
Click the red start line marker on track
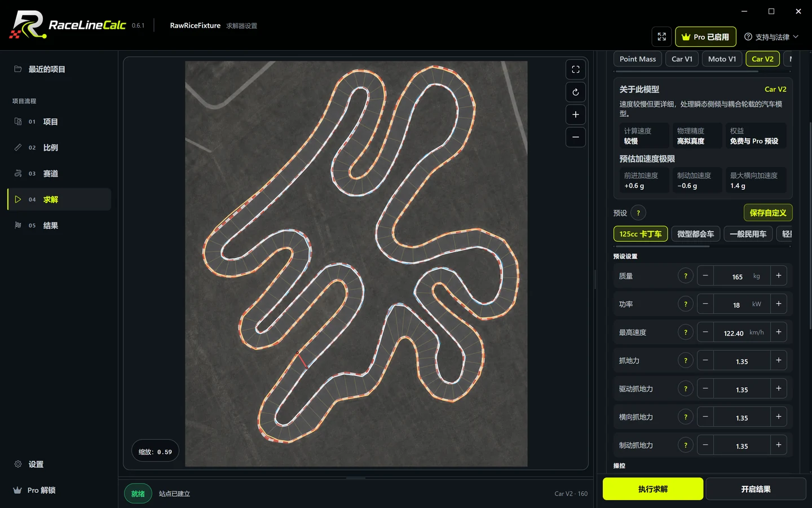click(302, 360)
